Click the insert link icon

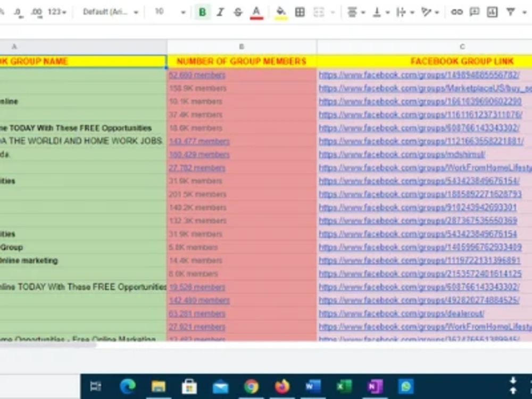(456, 12)
